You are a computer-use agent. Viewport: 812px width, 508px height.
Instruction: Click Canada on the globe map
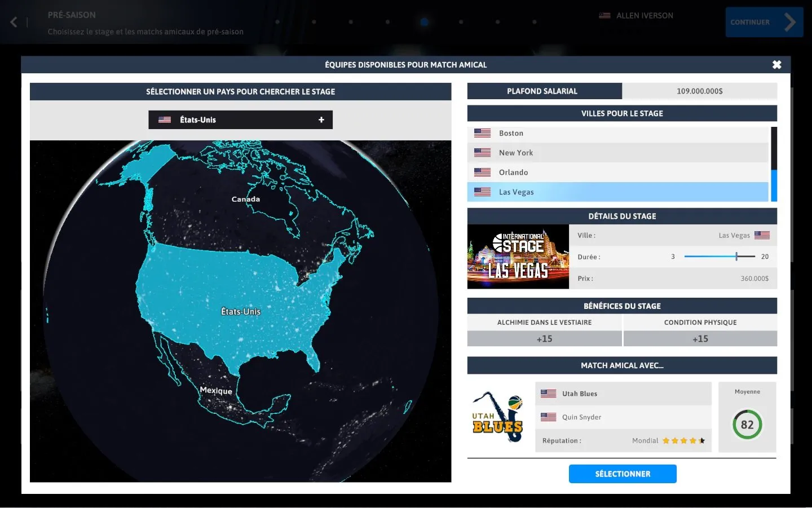coord(245,199)
